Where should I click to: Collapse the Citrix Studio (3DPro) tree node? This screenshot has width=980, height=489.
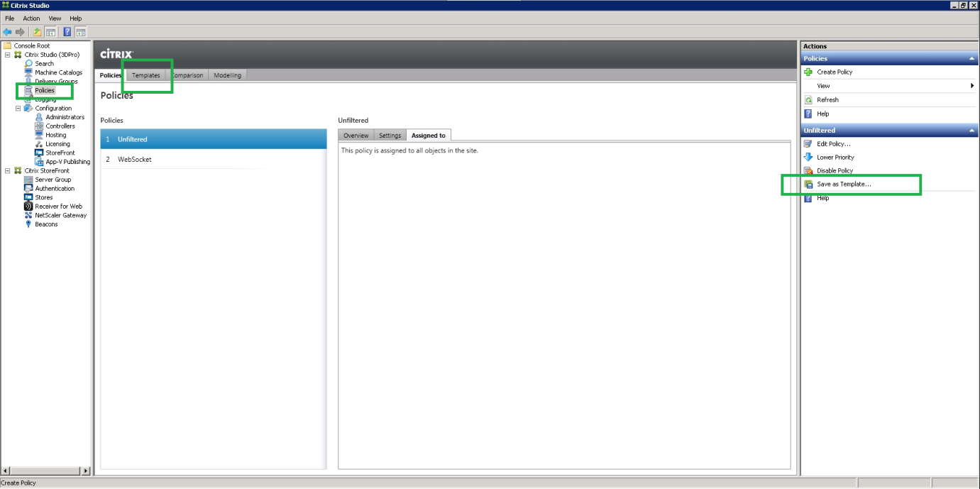pos(8,55)
